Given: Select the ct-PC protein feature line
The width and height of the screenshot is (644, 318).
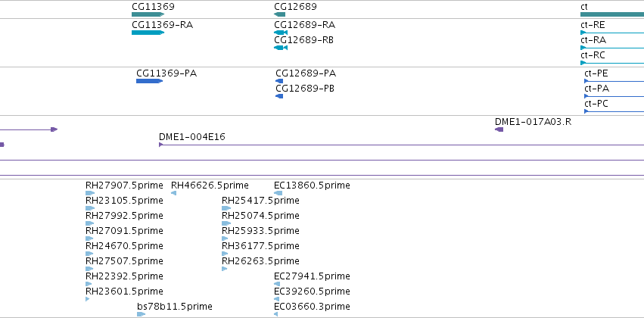Looking at the screenshot, I should pos(614,111).
